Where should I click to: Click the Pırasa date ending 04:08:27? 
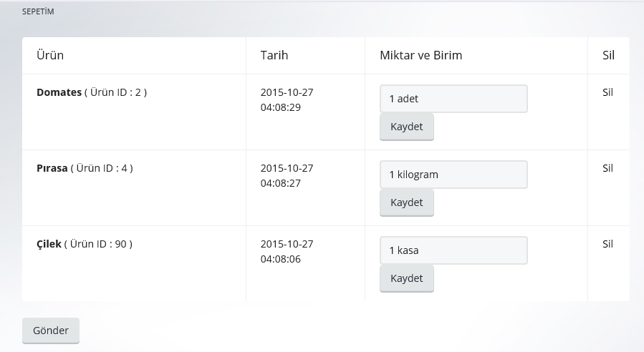pos(287,176)
